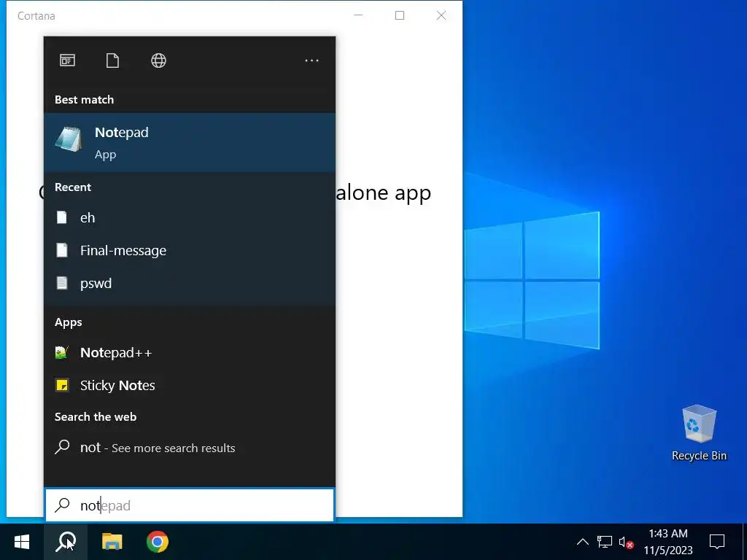This screenshot has height=560, width=747.
Task: Open the Action Center notifications icon
Action: coord(717,542)
